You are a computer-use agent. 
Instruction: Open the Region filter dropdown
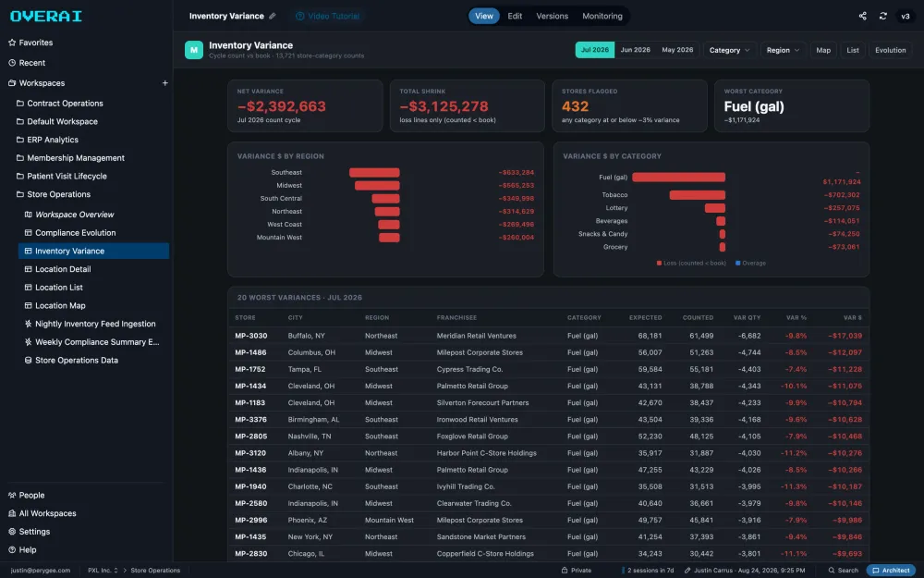[783, 50]
